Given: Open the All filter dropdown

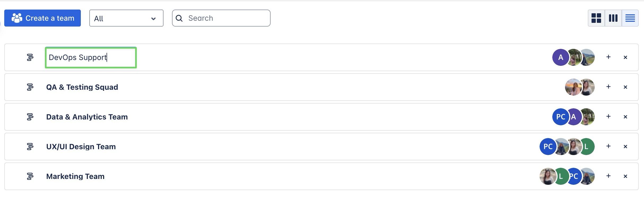Looking at the screenshot, I should 126,18.
